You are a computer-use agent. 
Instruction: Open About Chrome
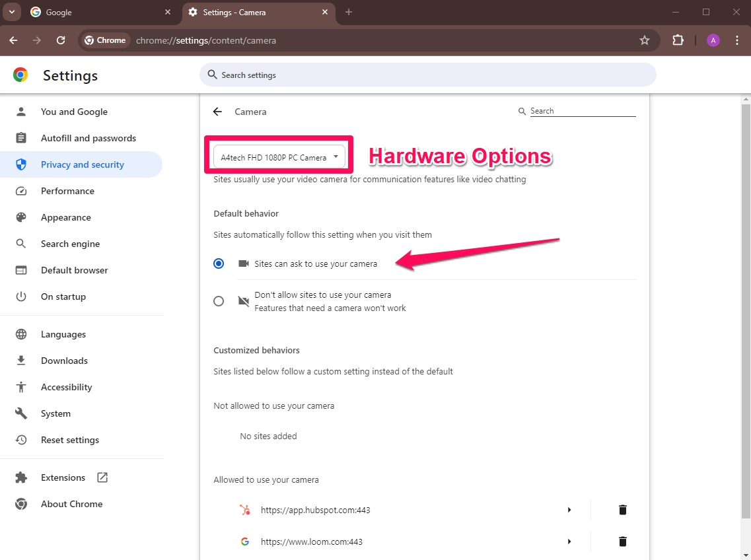pos(71,504)
